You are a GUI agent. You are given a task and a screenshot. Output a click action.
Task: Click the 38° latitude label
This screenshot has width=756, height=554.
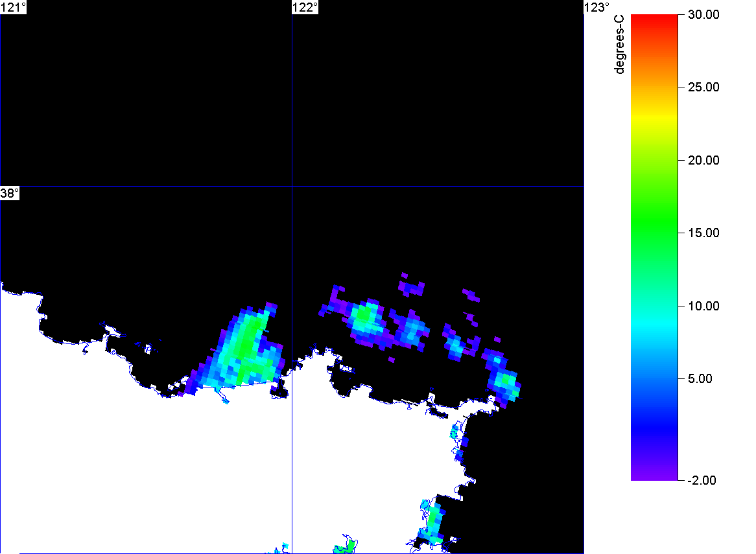(x=10, y=193)
